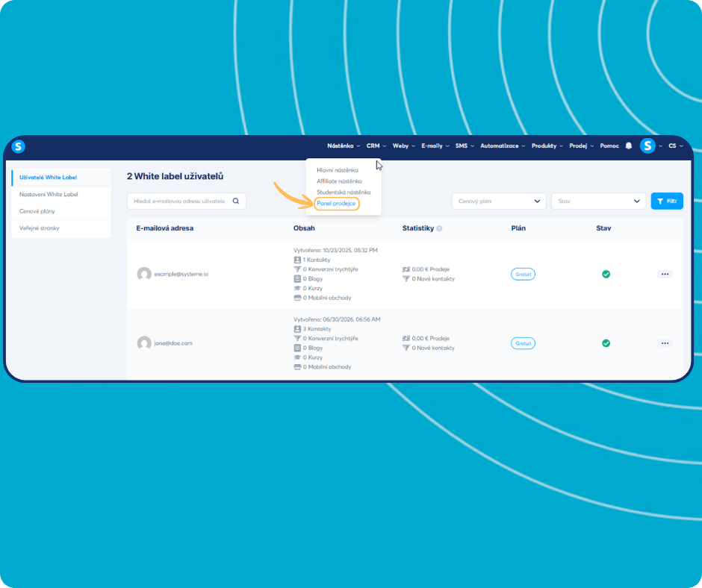
Task: Expand the Automatizace menu
Action: click(503, 146)
